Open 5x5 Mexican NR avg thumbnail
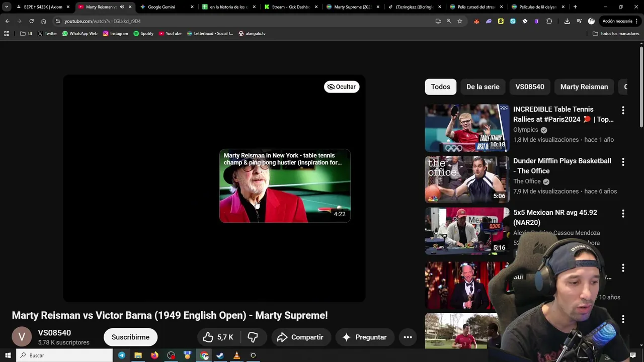Viewport: 644px width, 362px height. click(x=467, y=231)
